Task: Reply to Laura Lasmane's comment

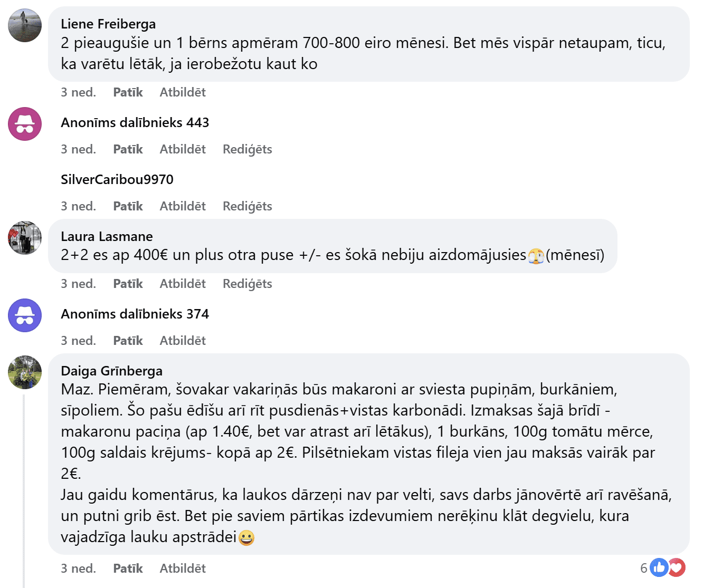Action: 183,284
